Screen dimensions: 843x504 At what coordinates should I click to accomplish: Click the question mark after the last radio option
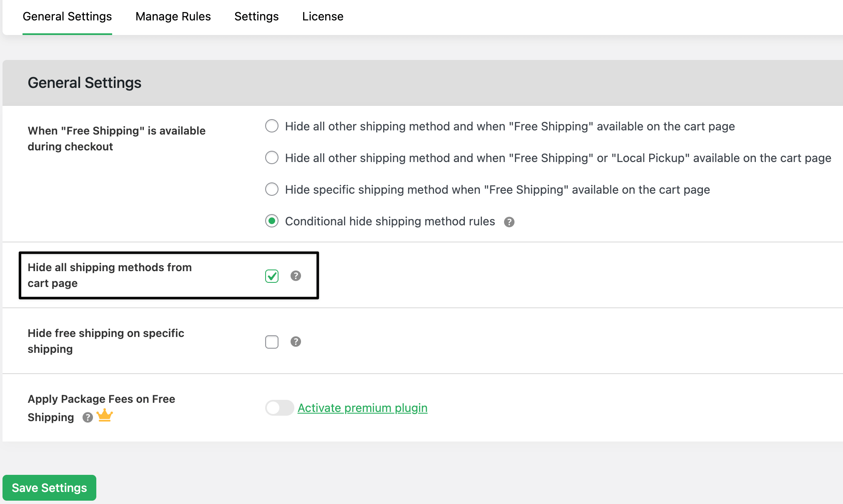509,222
